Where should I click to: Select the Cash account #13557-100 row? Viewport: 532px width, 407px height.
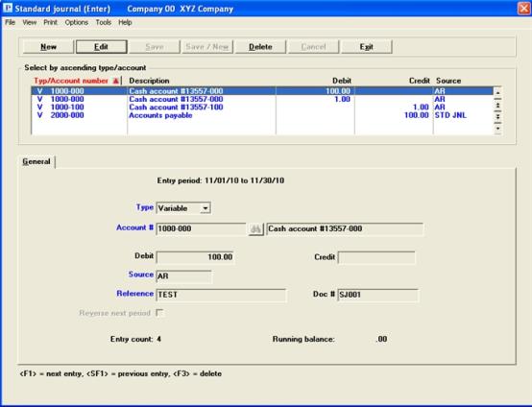click(263, 108)
